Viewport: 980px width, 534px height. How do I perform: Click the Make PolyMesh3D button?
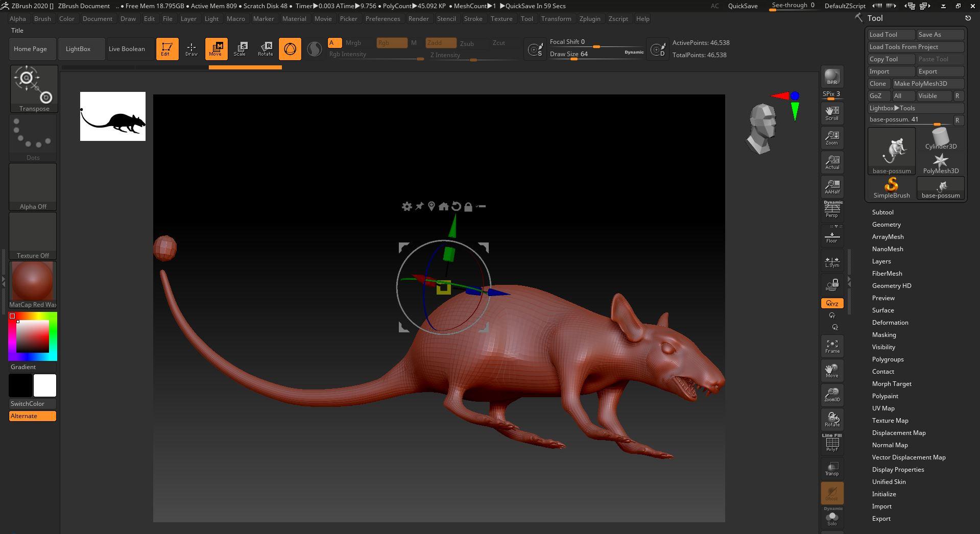pos(920,84)
